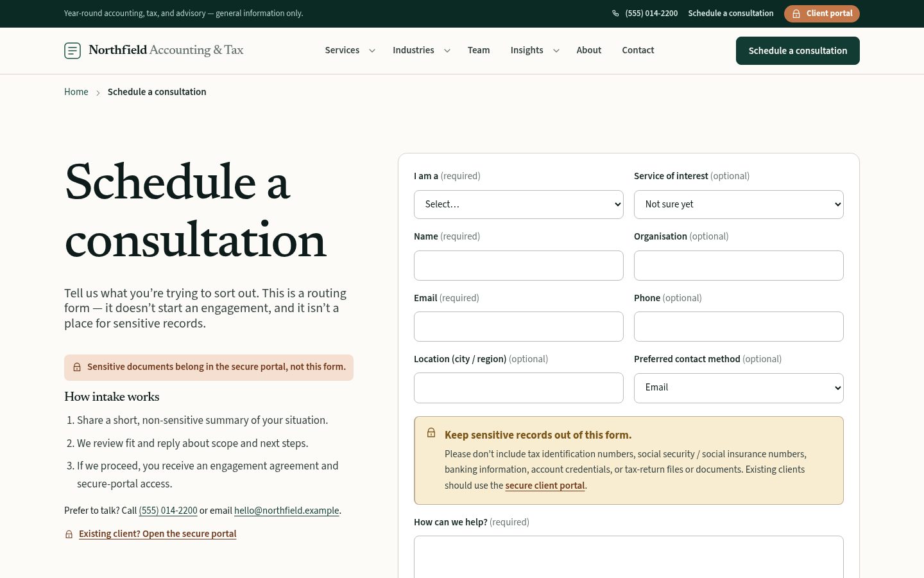924x578 pixels.
Task: Click the 'How intake works' heading
Action: click(112, 396)
